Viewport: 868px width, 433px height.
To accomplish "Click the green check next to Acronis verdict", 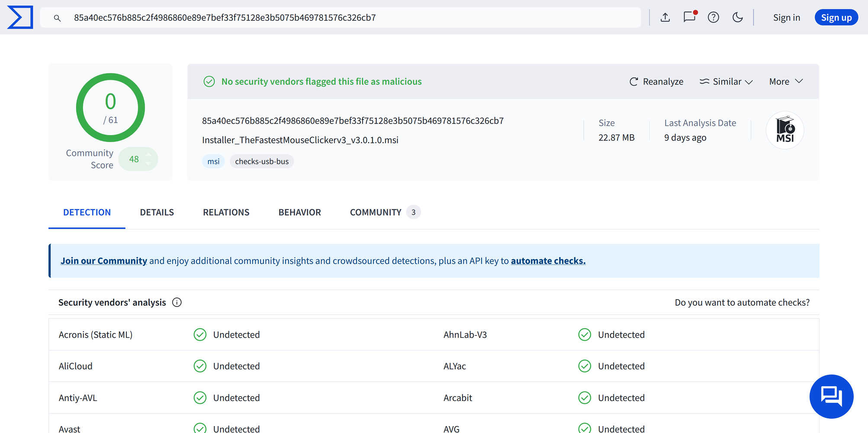I will pyautogui.click(x=200, y=334).
